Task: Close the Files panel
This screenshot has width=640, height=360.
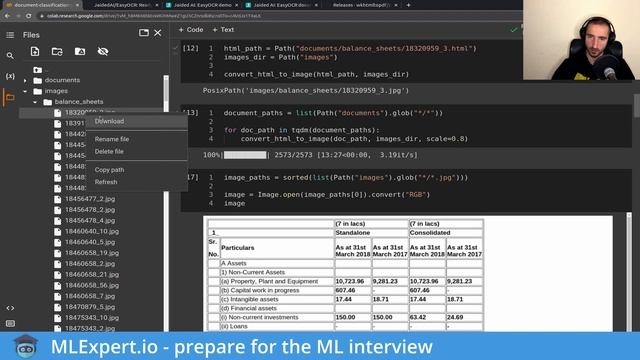Action: point(158,33)
